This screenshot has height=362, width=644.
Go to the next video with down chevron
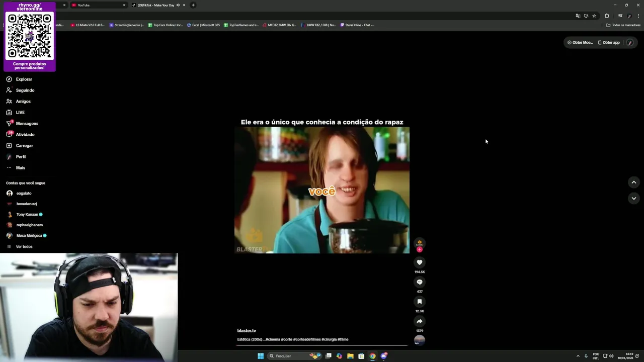pyautogui.click(x=634, y=199)
